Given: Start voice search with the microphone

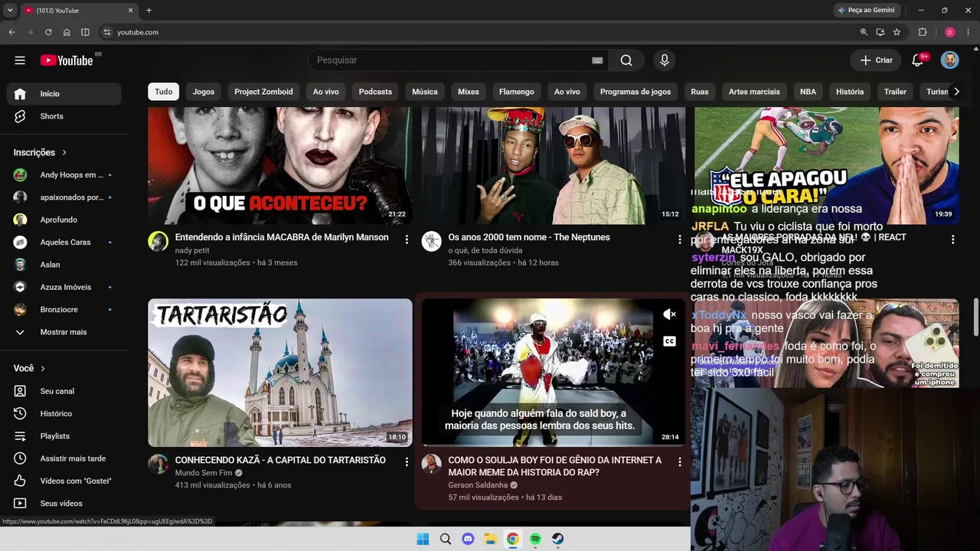Looking at the screenshot, I should [x=665, y=60].
